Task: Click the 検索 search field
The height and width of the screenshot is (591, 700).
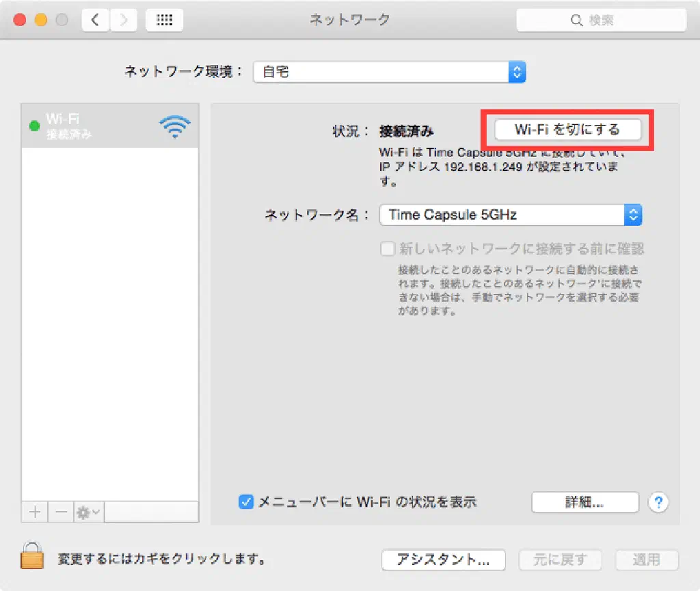Action: (601, 21)
